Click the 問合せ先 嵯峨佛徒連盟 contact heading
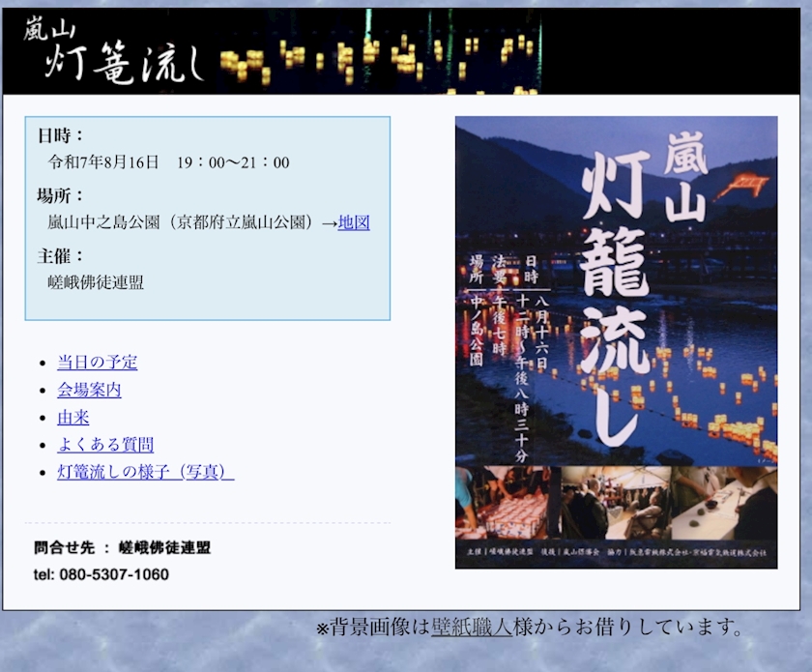The height and width of the screenshot is (672, 812). 122,547
